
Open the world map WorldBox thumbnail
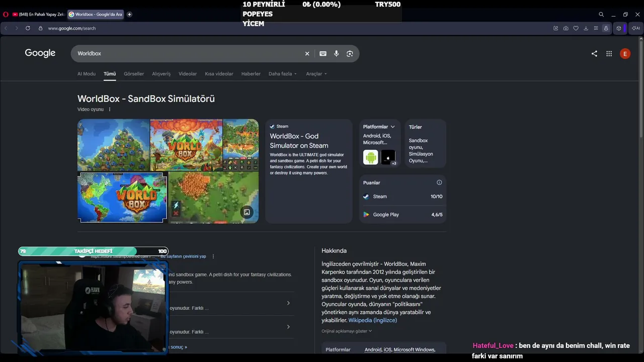point(122,197)
